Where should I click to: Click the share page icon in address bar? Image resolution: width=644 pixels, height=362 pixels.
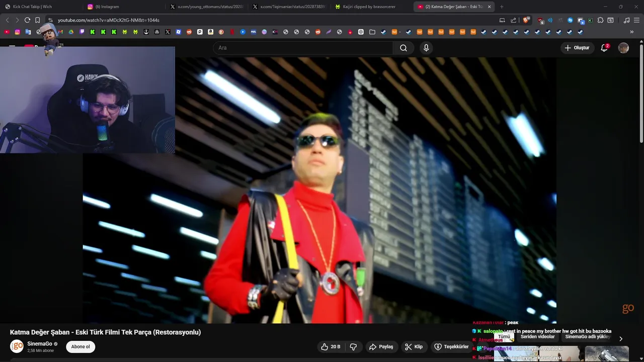pyautogui.click(x=513, y=20)
